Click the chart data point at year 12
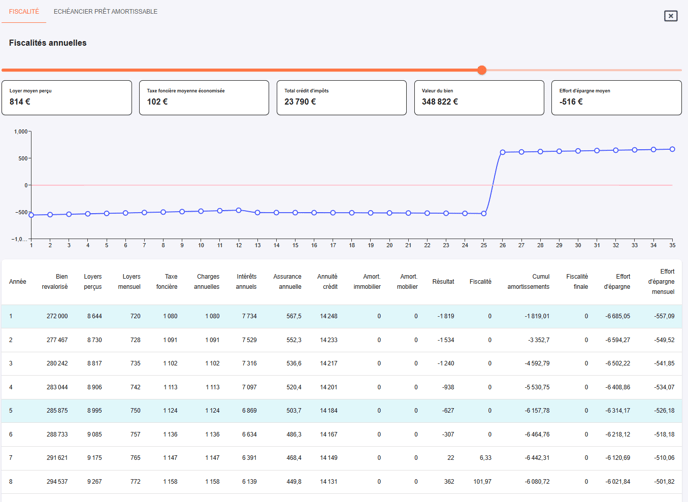 pyautogui.click(x=239, y=210)
